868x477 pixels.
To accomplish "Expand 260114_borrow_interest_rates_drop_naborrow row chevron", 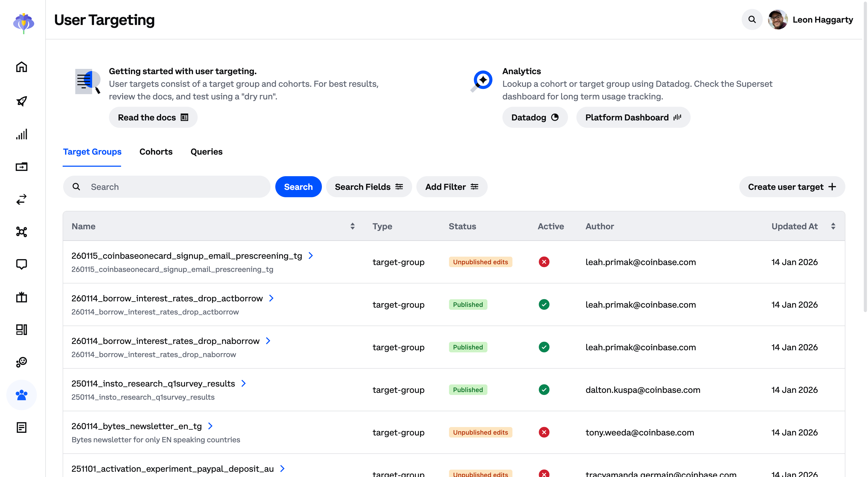I will pos(268,341).
